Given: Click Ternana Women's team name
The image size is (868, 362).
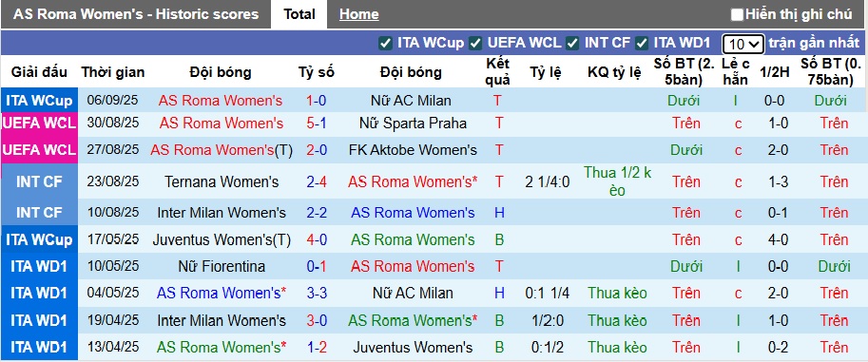Looking at the screenshot, I should pyautogui.click(x=222, y=182).
